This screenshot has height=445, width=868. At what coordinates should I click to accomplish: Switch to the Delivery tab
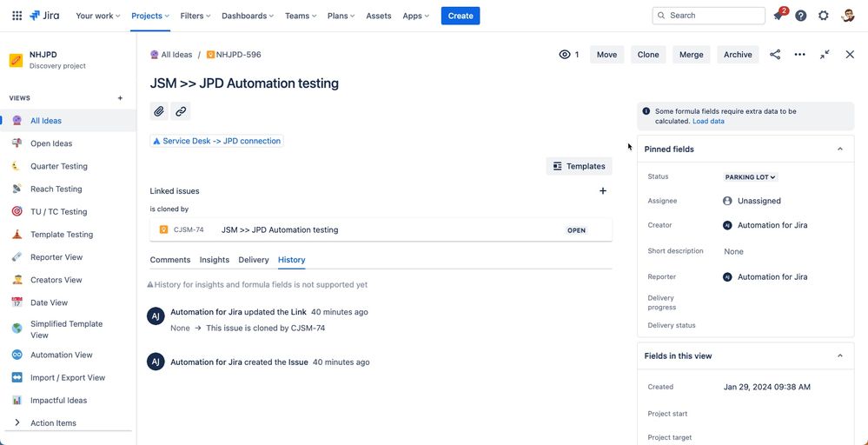[254, 260]
